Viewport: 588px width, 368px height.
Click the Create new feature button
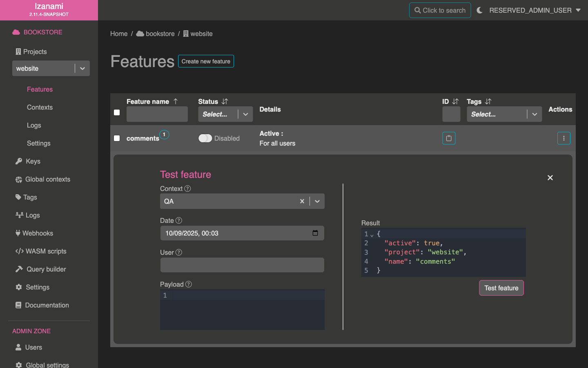click(x=206, y=61)
